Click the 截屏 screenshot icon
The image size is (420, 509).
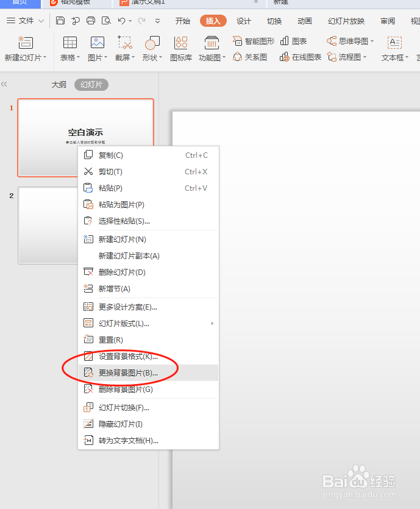[x=124, y=43]
